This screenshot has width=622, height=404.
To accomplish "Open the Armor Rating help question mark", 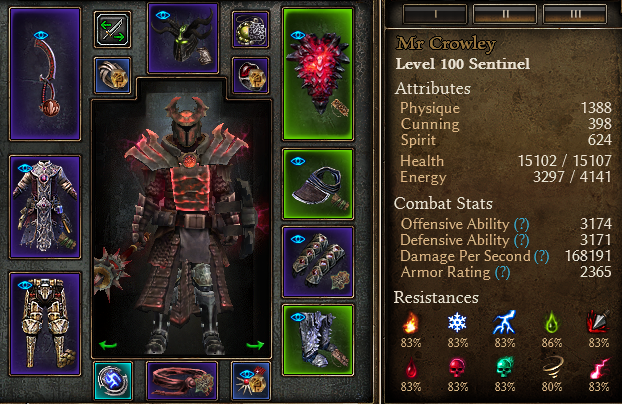I will click(502, 273).
